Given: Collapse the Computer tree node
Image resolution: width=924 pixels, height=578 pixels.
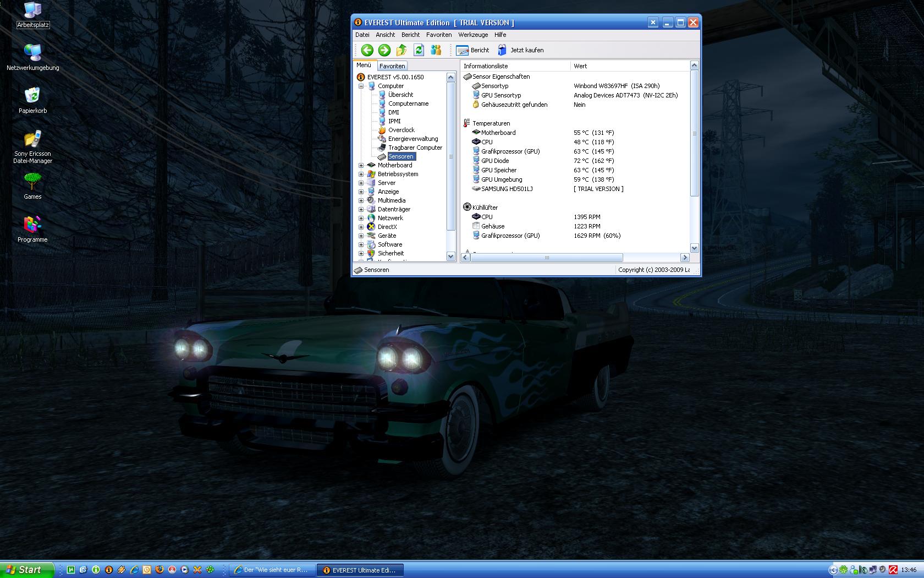Looking at the screenshot, I should [x=361, y=86].
